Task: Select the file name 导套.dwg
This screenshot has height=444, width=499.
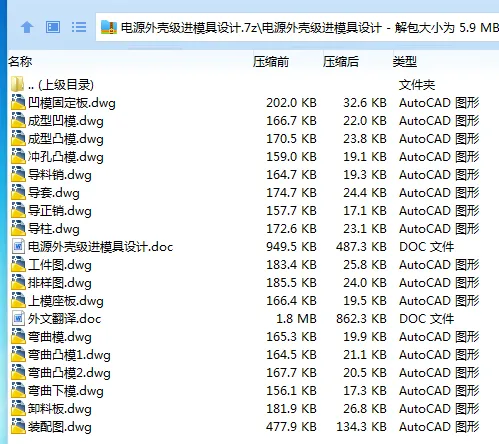Action: tap(54, 193)
